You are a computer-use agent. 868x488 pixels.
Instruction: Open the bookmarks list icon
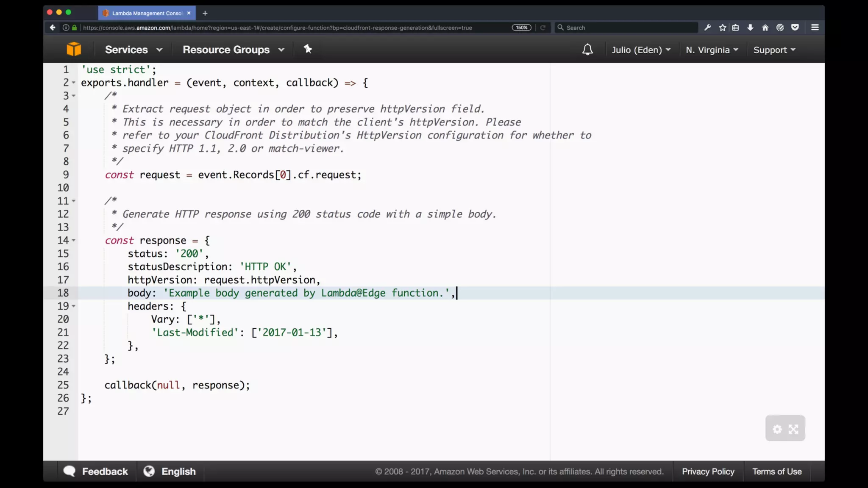click(736, 28)
